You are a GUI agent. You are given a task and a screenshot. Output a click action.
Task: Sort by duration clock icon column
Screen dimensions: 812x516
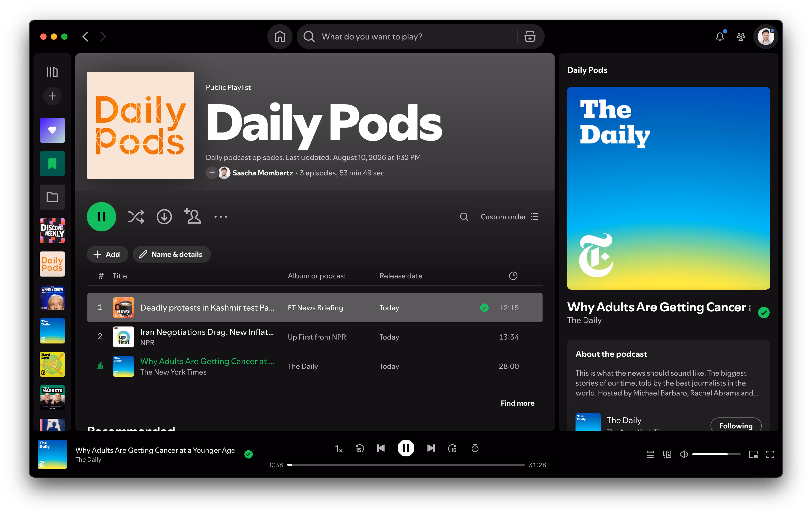pos(513,276)
